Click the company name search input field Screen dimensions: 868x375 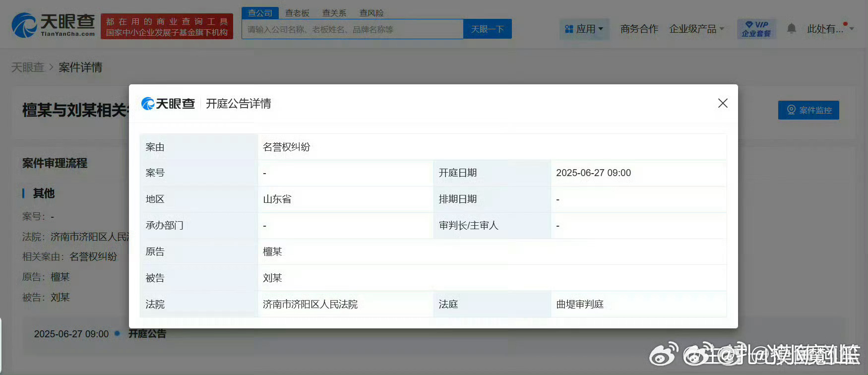353,29
